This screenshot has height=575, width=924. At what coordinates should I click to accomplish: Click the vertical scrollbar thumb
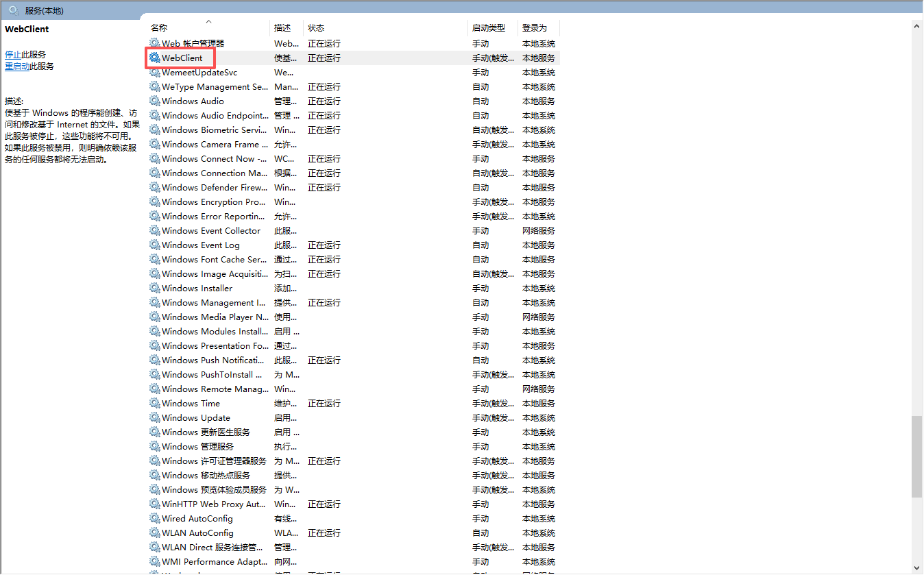[917, 456]
